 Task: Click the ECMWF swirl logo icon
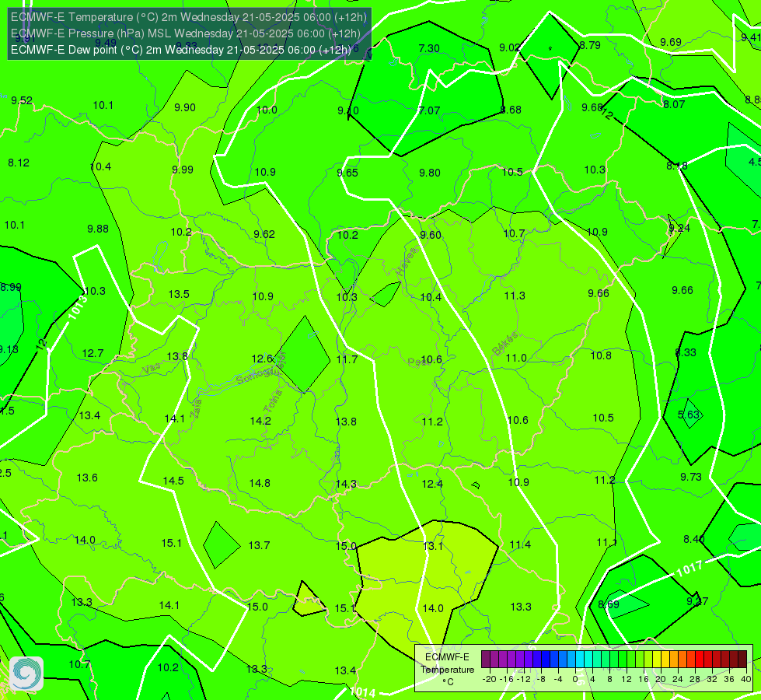pyautogui.click(x=26, y=674)
